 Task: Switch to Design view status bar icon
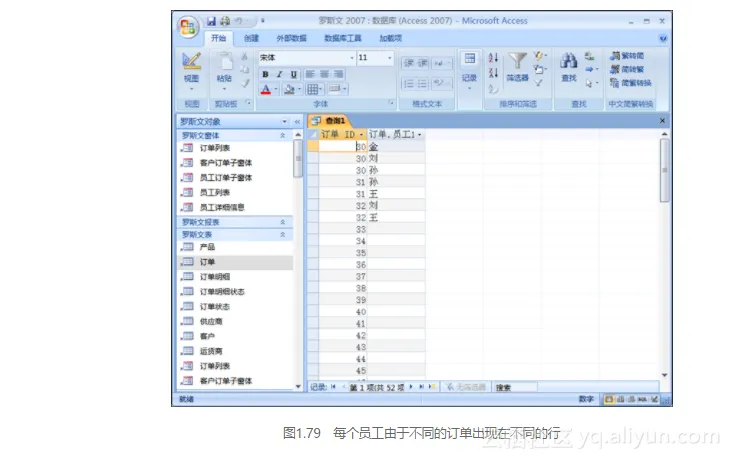[655, 399]
